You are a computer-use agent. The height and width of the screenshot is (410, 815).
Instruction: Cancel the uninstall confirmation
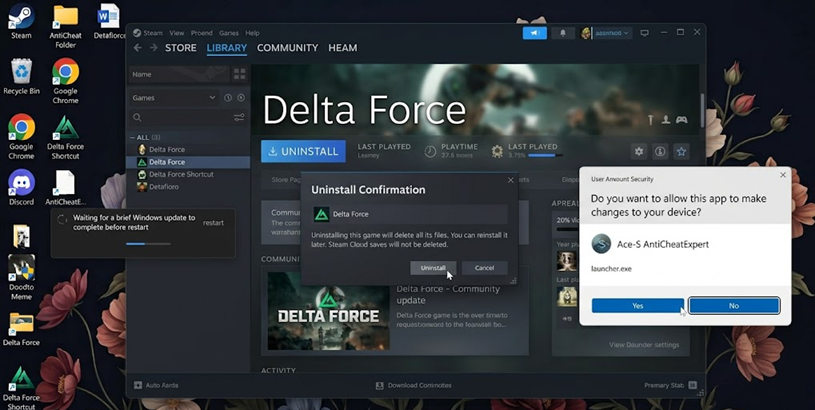[484, 268]
